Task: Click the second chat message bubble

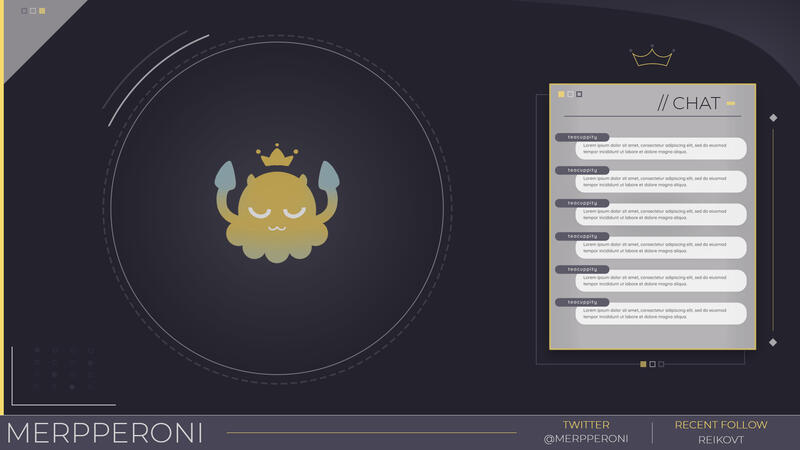Action: tap(661, 182)
